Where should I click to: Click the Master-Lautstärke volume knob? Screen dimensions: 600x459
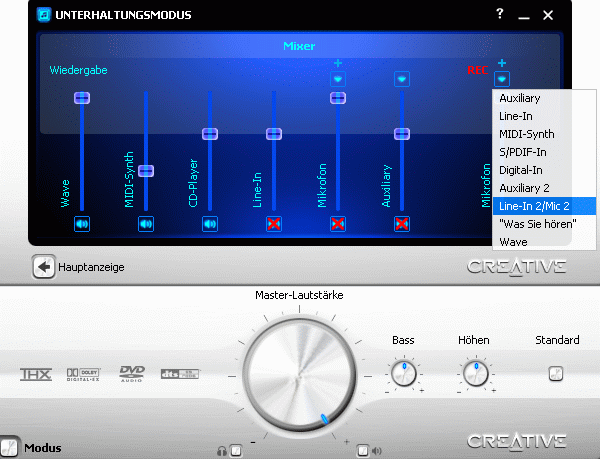pos(300,375)
